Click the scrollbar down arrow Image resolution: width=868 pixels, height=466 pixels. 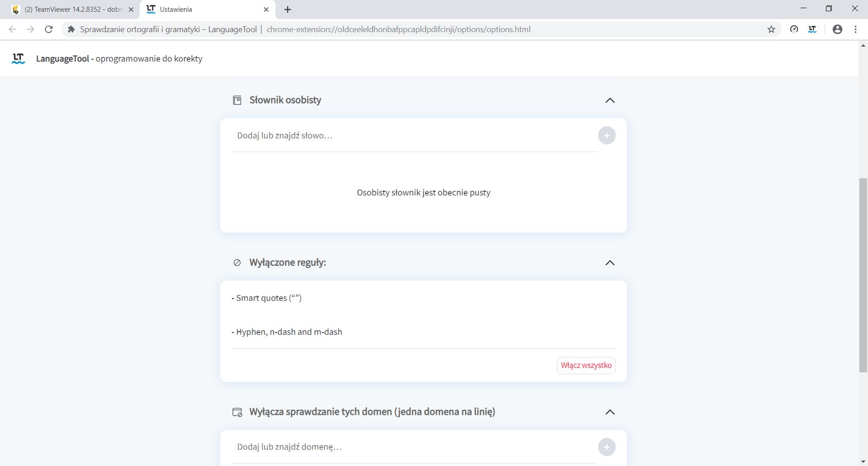(863, 461)
